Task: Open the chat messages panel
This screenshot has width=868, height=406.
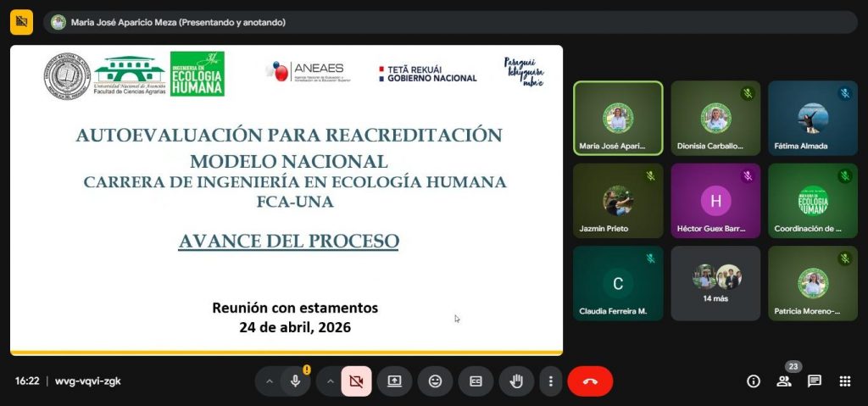Action: click(x=815, y=381)
